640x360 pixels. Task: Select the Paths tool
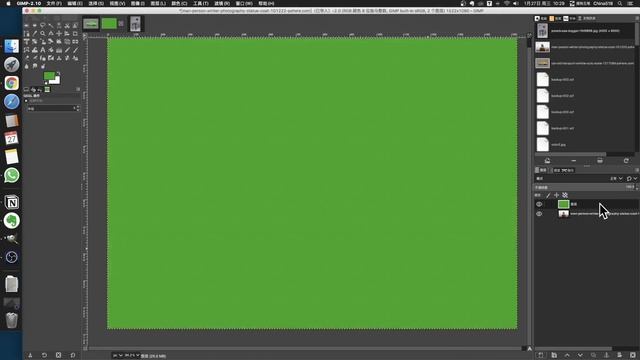(x=26, y=33)
